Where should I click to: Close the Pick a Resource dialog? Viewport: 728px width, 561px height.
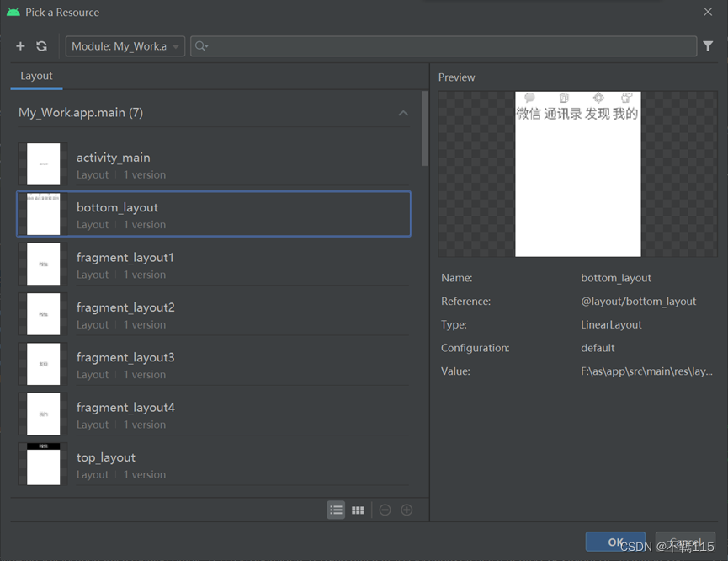click(708, 12)
